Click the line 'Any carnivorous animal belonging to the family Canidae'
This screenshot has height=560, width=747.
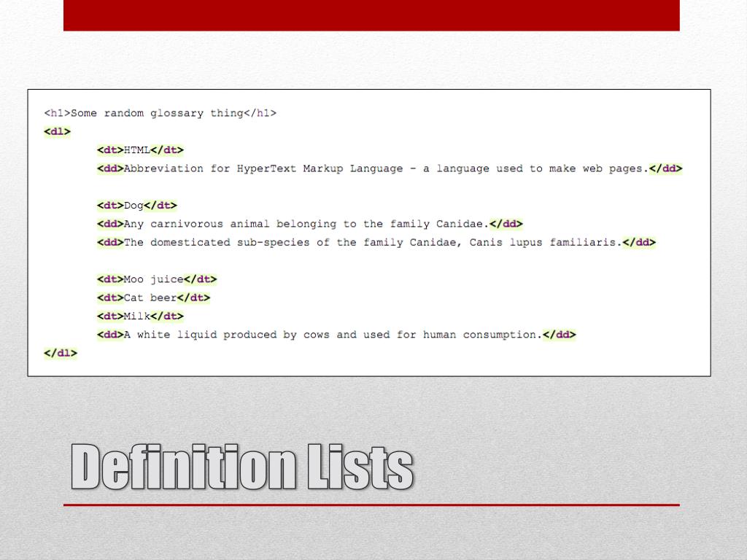[309, 224]
